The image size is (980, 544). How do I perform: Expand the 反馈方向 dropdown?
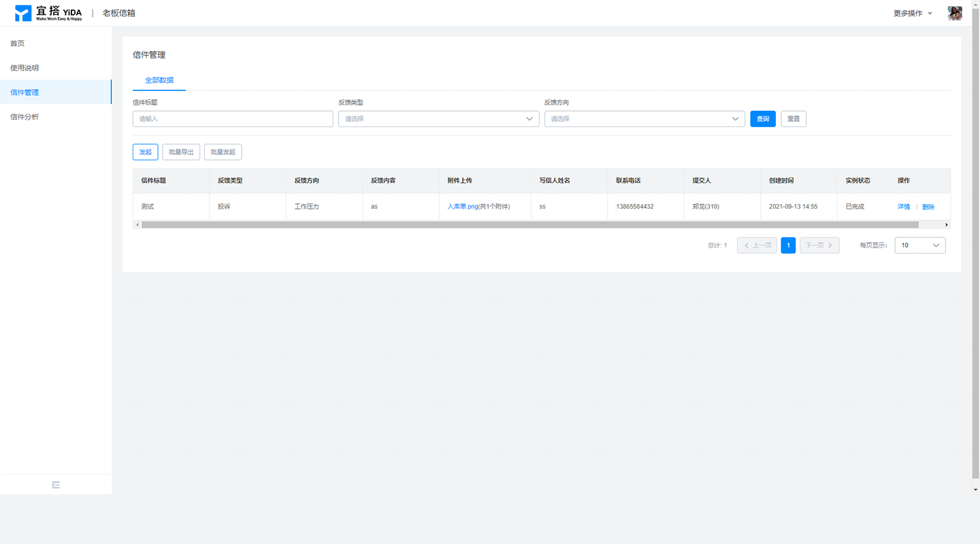pyautogui.click(x=644, y=119)
